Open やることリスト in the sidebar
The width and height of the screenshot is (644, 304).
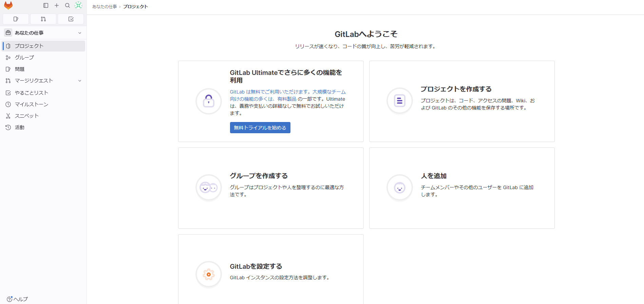(43, 93)
